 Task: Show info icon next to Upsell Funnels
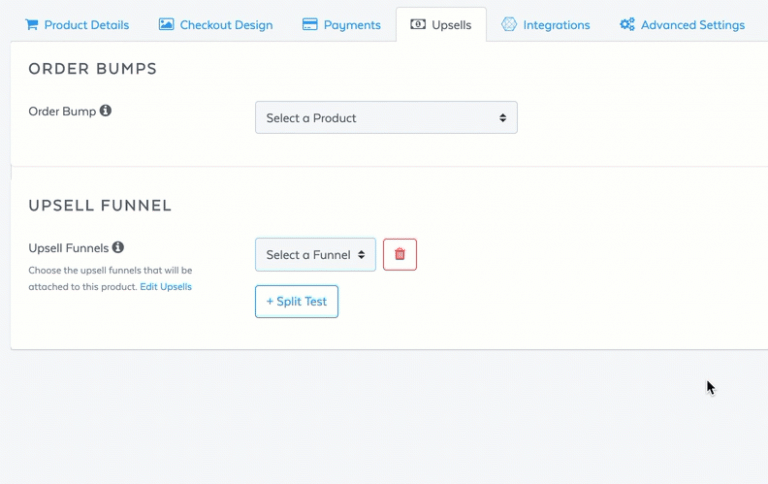(118, 247)
